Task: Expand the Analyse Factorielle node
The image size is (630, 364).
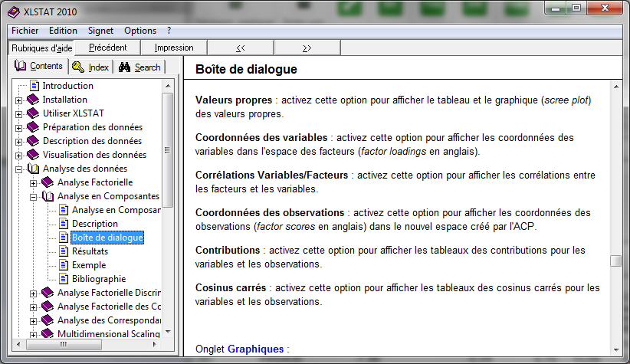Action: pos(34,183)
